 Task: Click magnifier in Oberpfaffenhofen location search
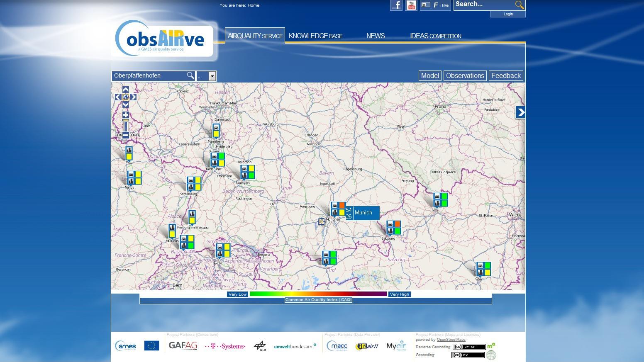point(190,75)
